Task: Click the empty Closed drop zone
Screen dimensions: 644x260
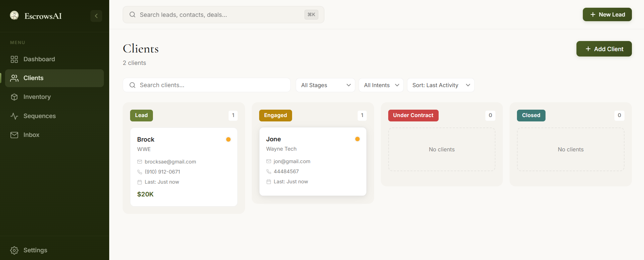Action: (x=571, y=149)
